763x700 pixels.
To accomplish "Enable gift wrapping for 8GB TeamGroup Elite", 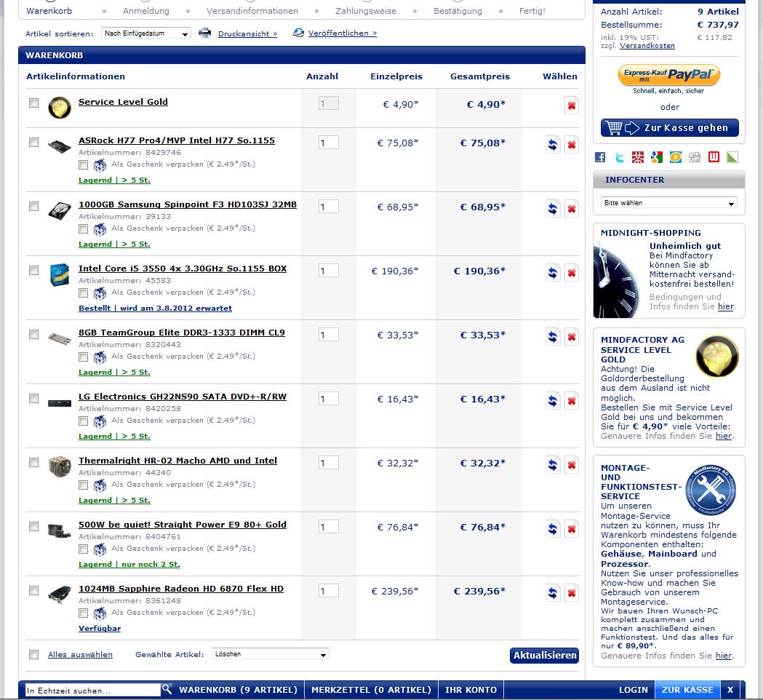I will click(83, 357).
